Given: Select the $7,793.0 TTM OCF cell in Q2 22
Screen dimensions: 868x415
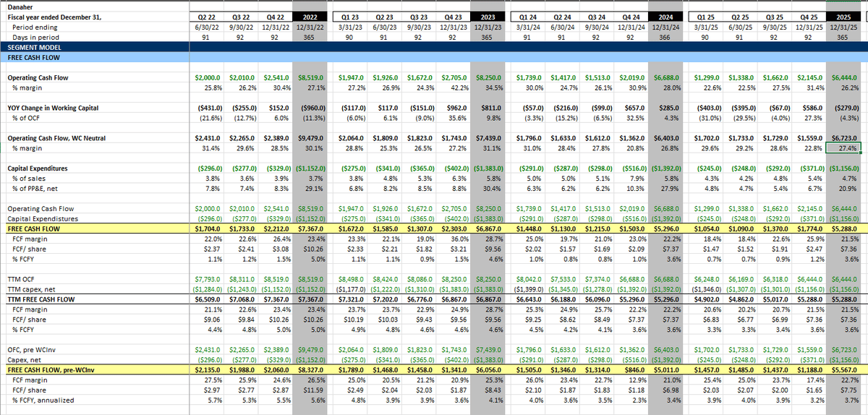Looking at the screenshot, I should click(210, 278).
